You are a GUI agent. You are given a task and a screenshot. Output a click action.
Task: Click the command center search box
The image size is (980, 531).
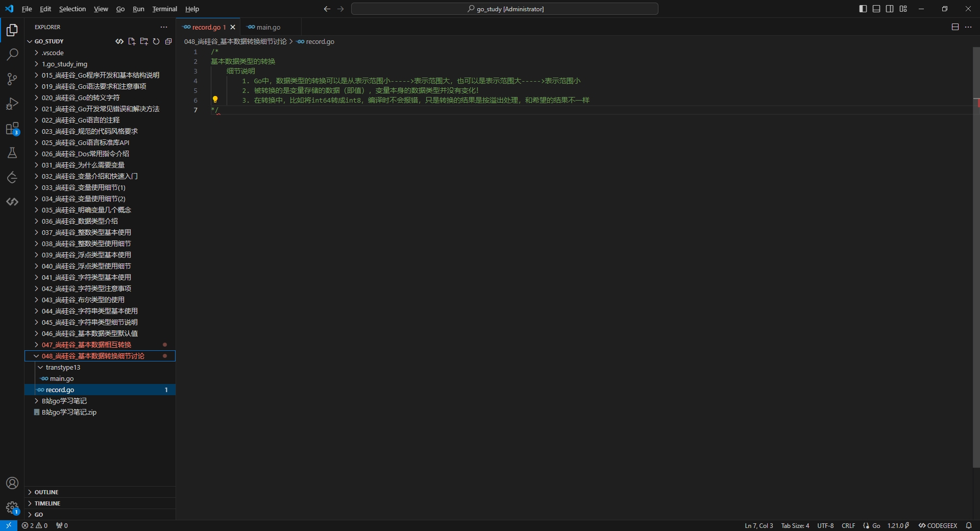[505, 9]
